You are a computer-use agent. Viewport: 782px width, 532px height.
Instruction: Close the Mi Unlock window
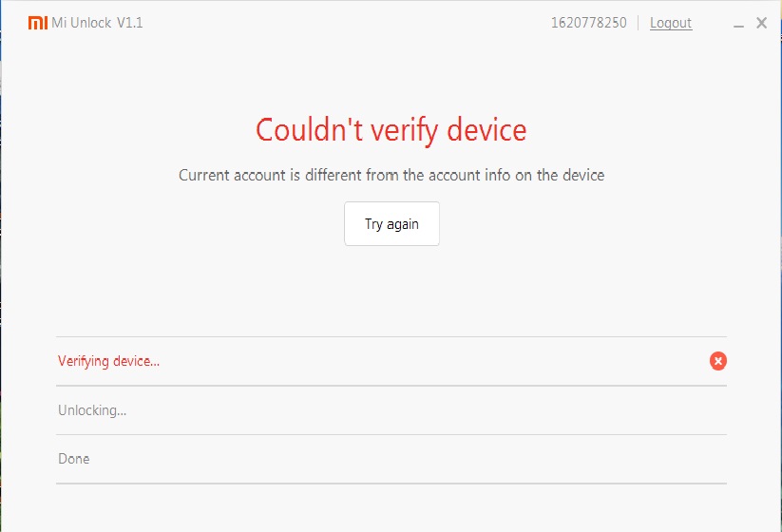point(761,23)
